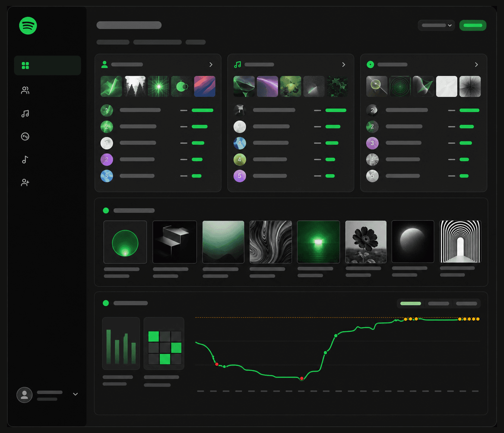Open the green bar chart tile

click(x=121, y=343)
